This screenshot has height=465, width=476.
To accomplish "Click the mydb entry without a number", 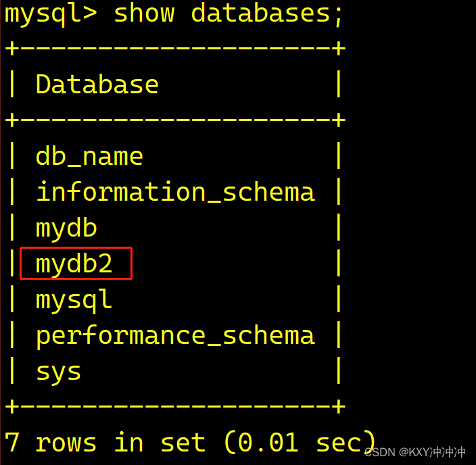I will click(x=66, y=228).
